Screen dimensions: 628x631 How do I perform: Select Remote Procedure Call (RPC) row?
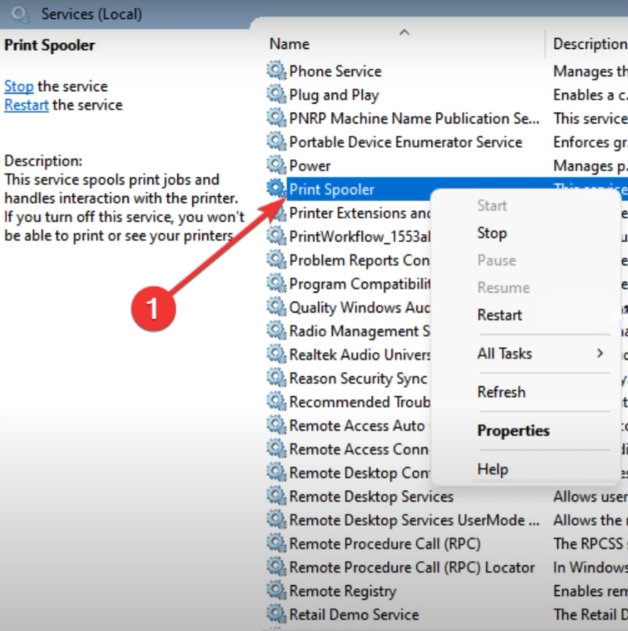tap(385, 544)
